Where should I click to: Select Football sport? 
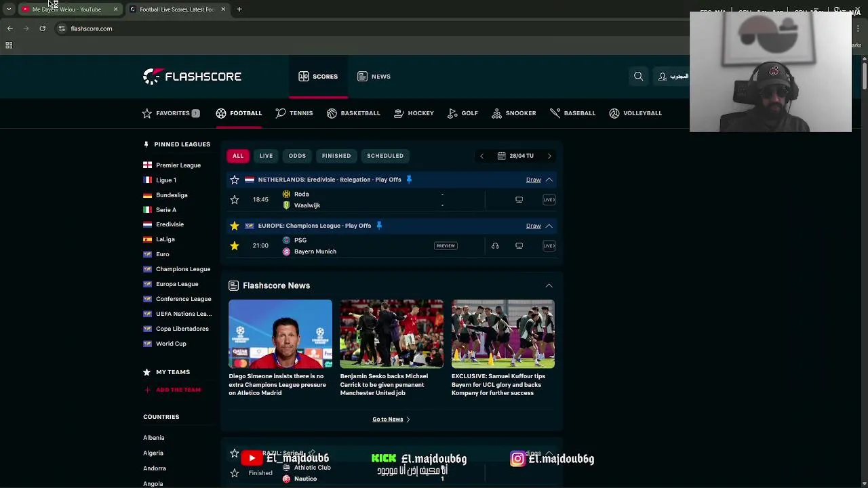[x=239, y=113]
